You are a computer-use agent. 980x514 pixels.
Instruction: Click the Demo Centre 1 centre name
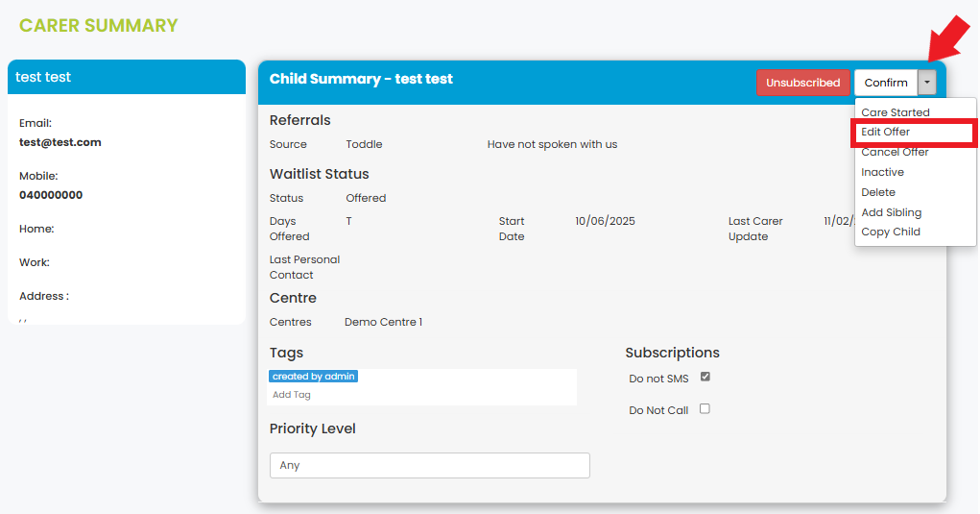[x=383, y=322]
